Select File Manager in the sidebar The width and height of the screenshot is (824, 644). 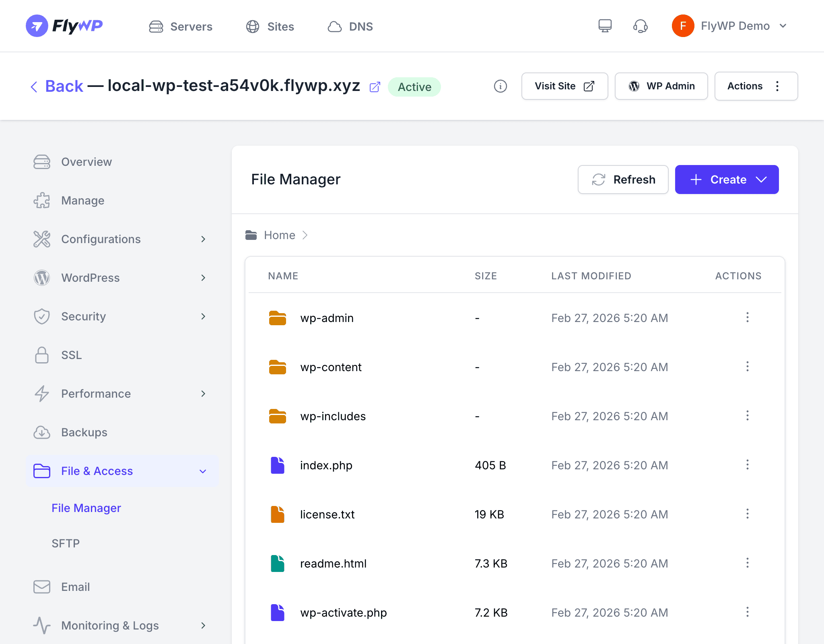86,508
